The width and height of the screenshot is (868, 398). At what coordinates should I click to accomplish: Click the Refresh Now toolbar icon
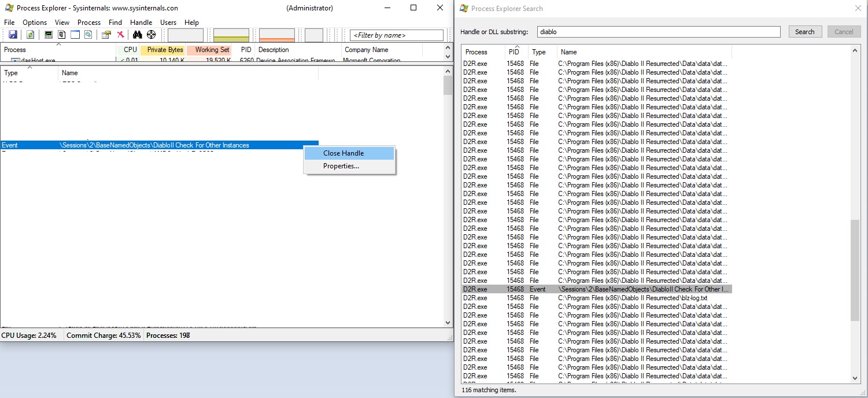coord(30,35)
